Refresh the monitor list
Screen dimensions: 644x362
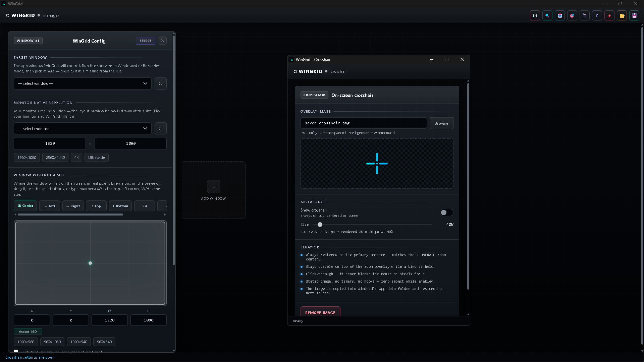click(161, 129)
